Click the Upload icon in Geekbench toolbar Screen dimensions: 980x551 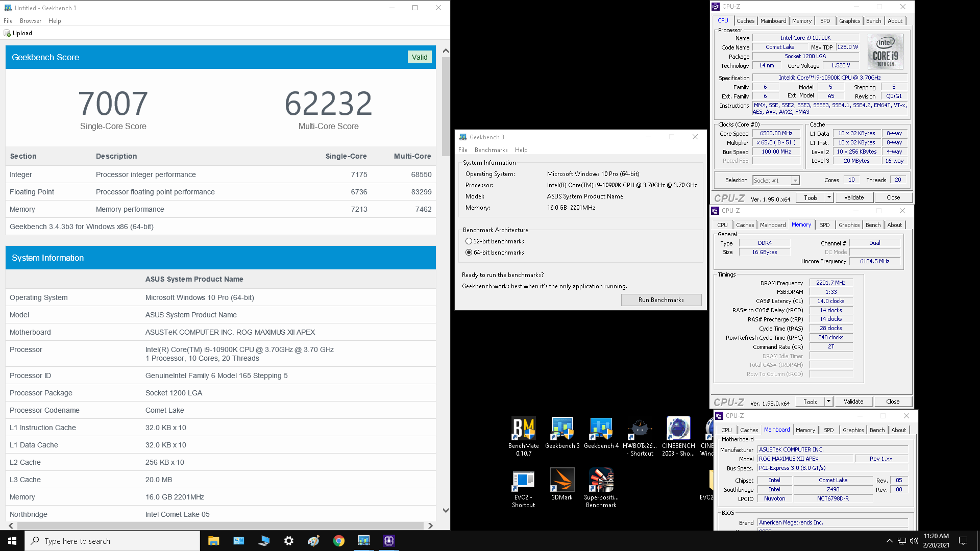click(x=7, y=33)
